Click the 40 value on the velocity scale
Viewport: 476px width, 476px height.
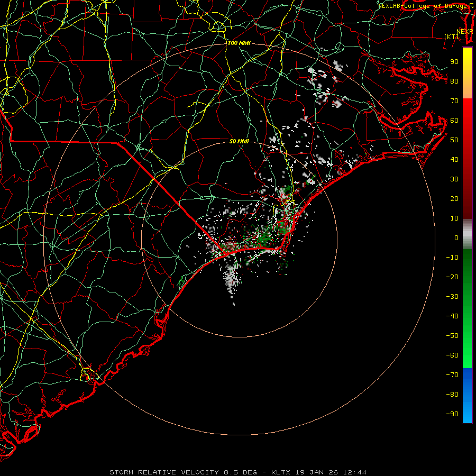pyautogui.click(x=454, y=160)
